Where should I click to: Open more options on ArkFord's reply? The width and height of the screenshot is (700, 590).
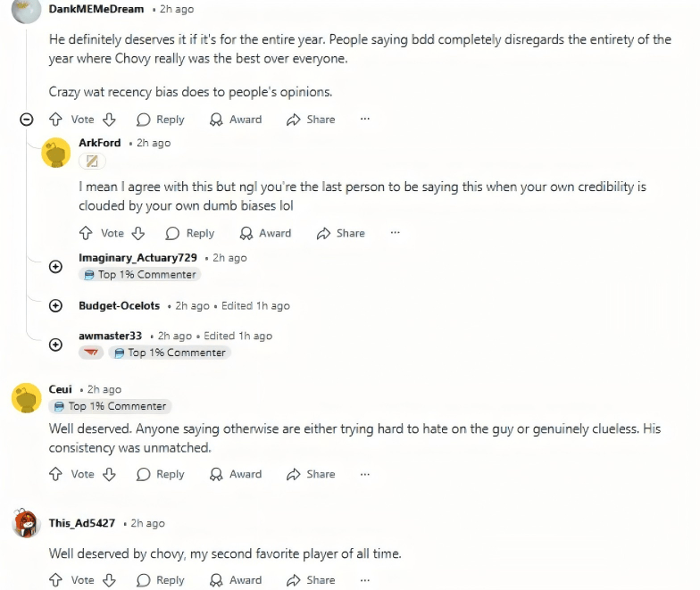pyautogui.click(x=394, y=233)
